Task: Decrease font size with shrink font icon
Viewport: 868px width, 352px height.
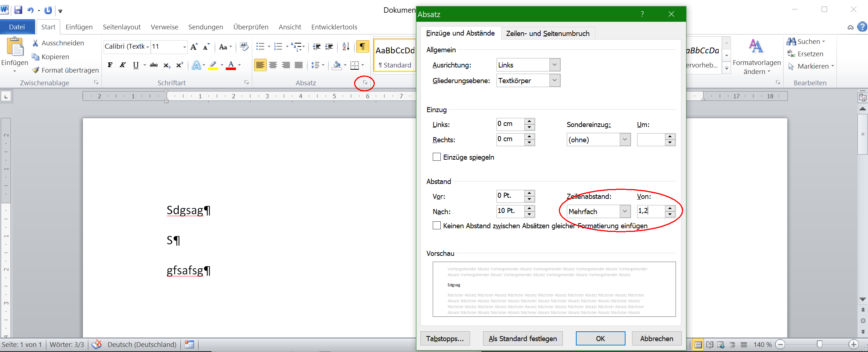Action: [x=206, y=46]
